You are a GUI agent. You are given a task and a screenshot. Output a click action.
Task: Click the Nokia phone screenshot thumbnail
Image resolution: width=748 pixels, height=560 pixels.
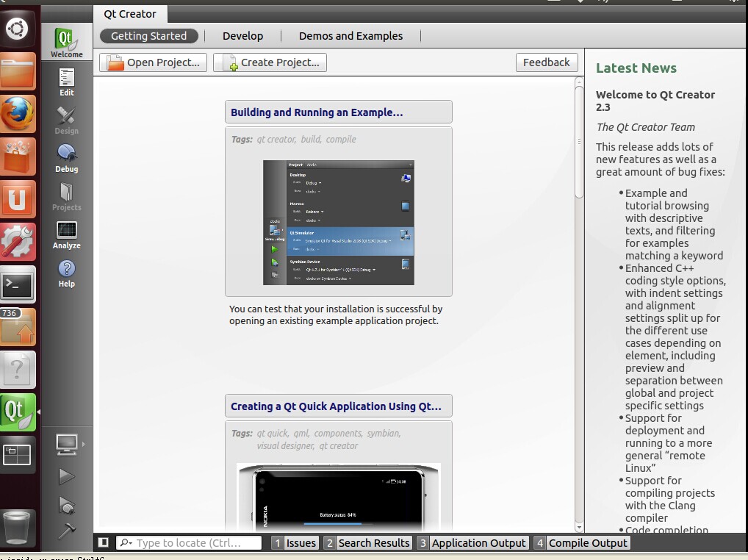click(x=339, y=496)
